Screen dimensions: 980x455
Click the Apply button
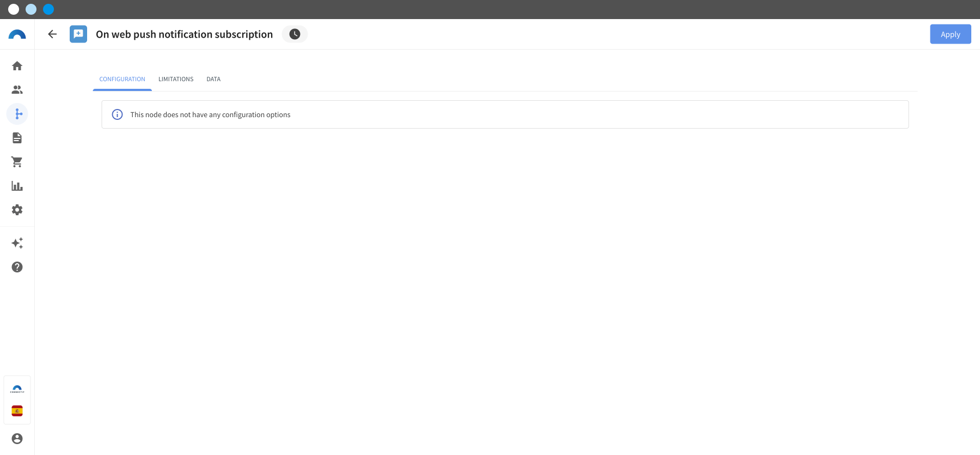pos(950,34)
